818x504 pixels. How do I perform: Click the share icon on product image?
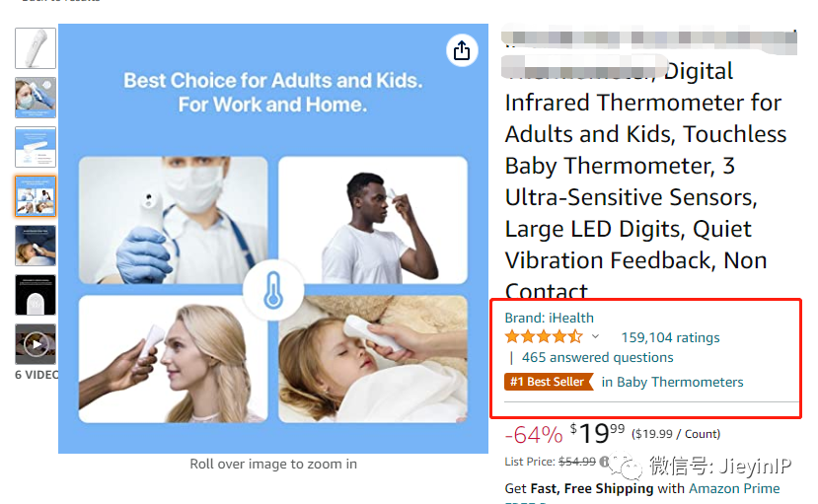(x=462, y=50)
